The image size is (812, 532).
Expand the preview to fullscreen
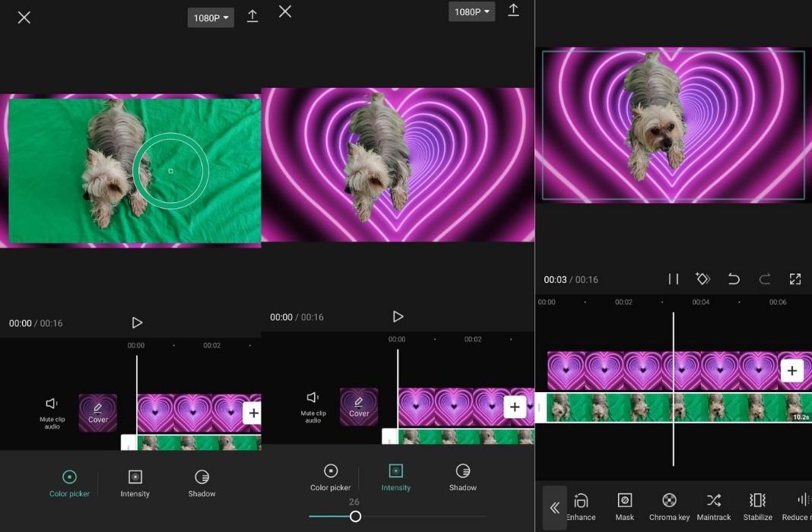click(x=795, y=279)
